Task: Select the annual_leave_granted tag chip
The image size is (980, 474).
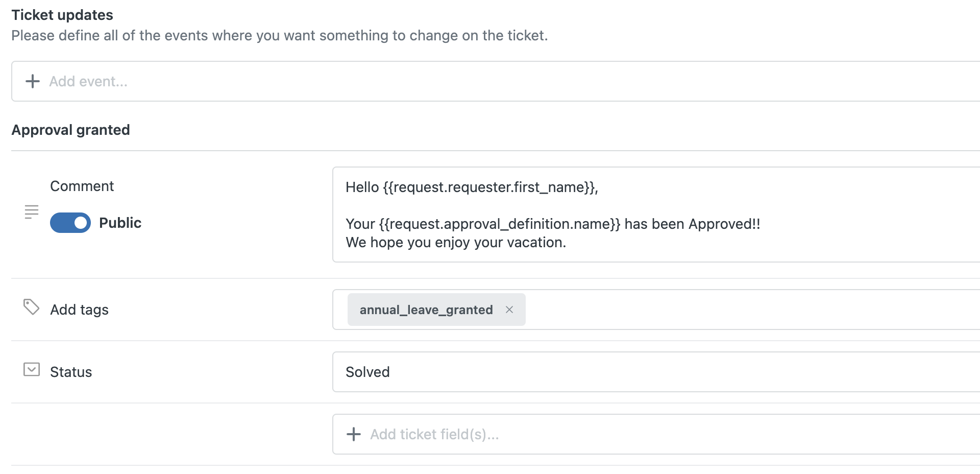Action: [x=426, y=310]
